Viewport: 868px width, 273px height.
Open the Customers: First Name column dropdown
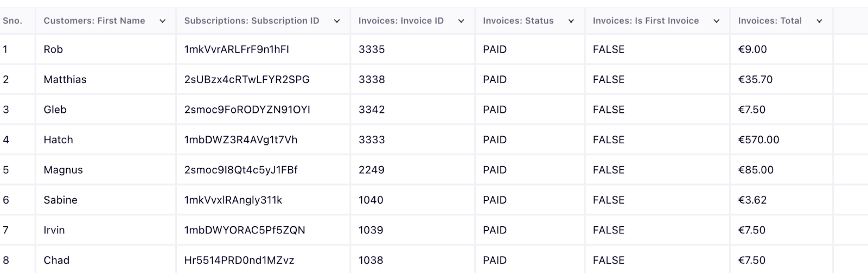point(162,21)
